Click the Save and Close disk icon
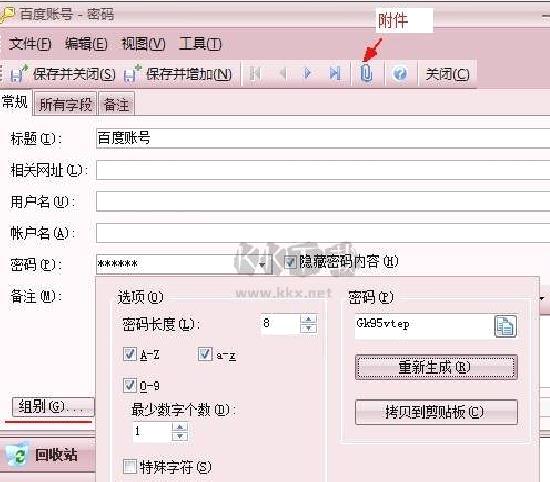This screenshot has width=550, height=482. (x=19, y=73)
